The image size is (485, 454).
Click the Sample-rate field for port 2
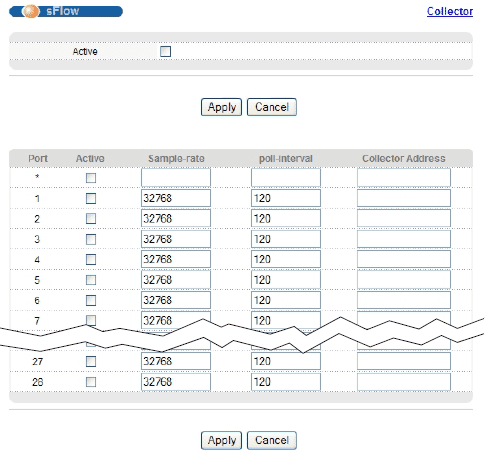(x=176, y=219)
